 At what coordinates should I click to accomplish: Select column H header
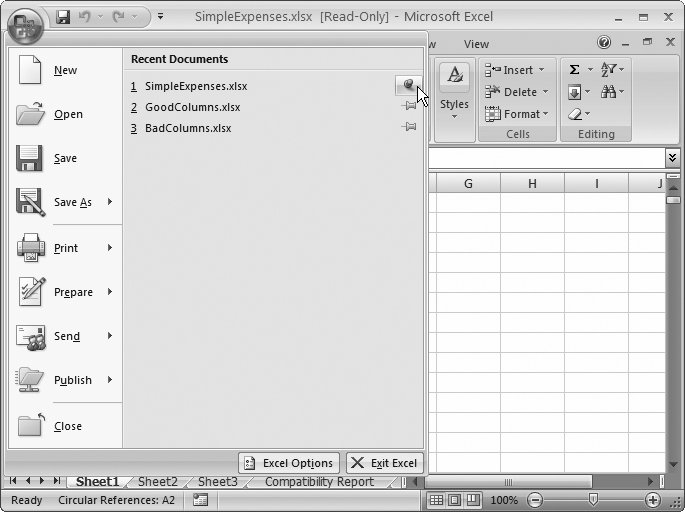pos(532,183)
